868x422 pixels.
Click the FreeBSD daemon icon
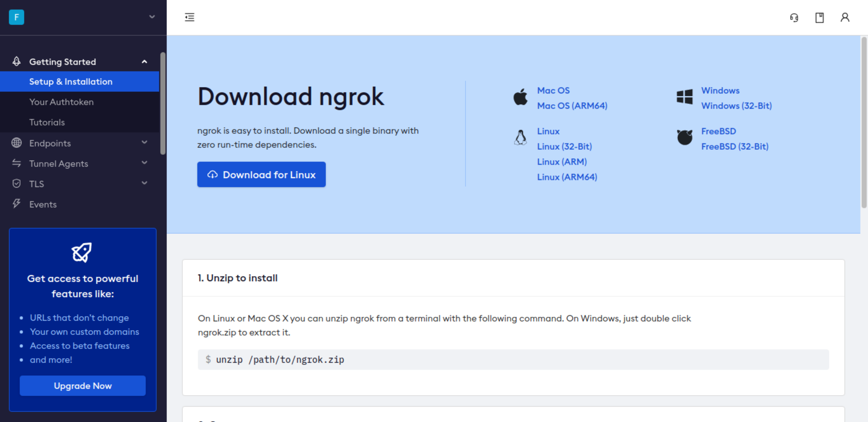[684, 137]
